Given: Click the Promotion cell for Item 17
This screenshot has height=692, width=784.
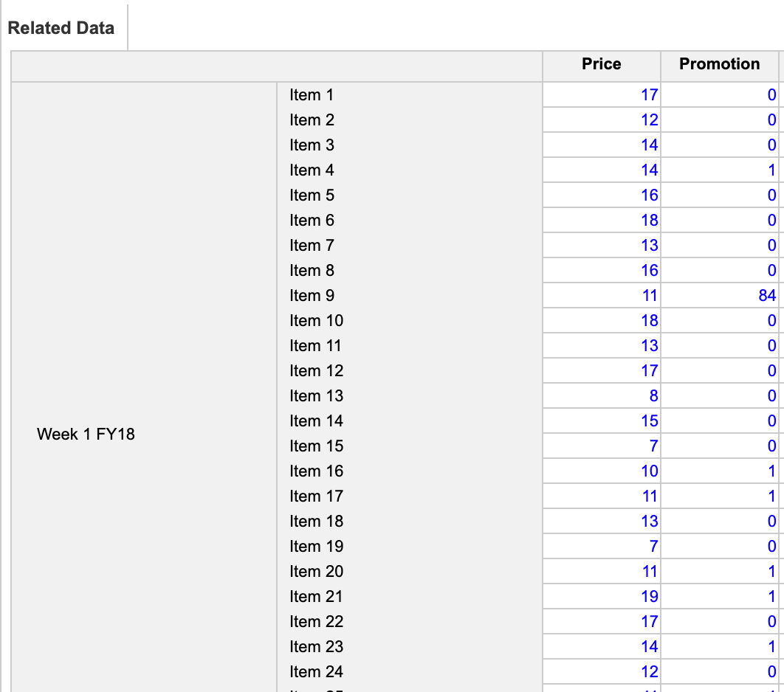Looking at the screenshot, I should [x=720, y=496].
